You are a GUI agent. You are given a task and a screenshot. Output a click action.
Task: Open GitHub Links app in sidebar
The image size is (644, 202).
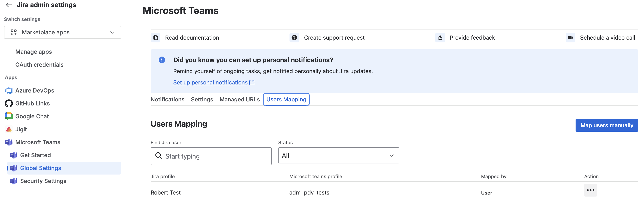(27, 103)
